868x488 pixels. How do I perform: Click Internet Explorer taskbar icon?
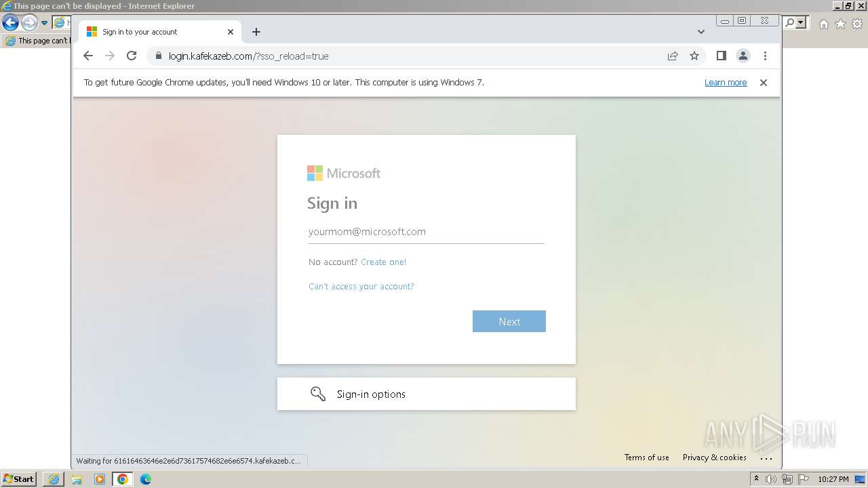[x=54, y=479]
